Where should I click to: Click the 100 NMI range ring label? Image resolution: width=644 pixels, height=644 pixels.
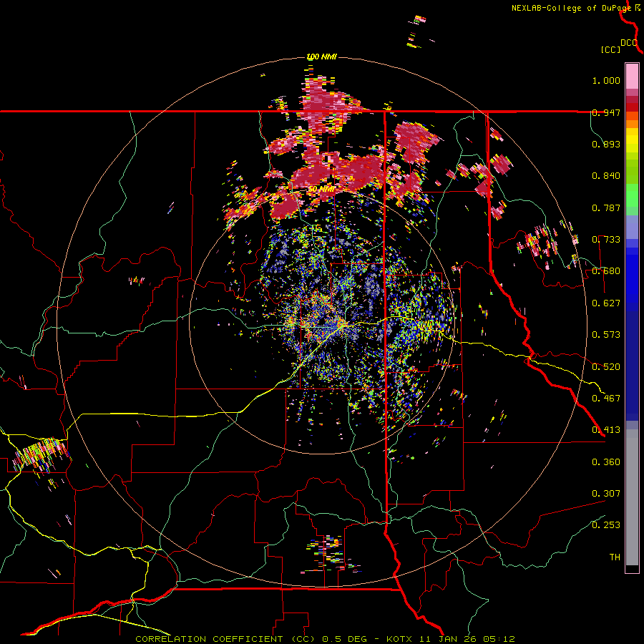coord(322,57)
